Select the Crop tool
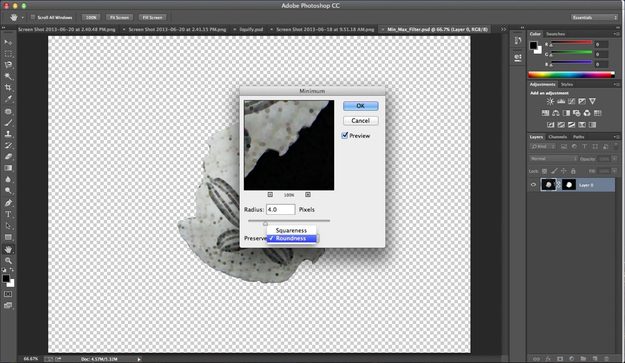The width and height of the screenshot is (625, 363). click(8, 87)
